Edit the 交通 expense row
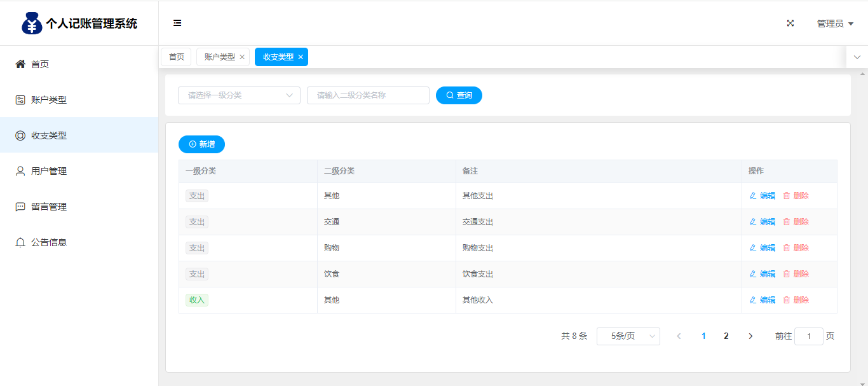868x386 pixels. coord(763,222)
